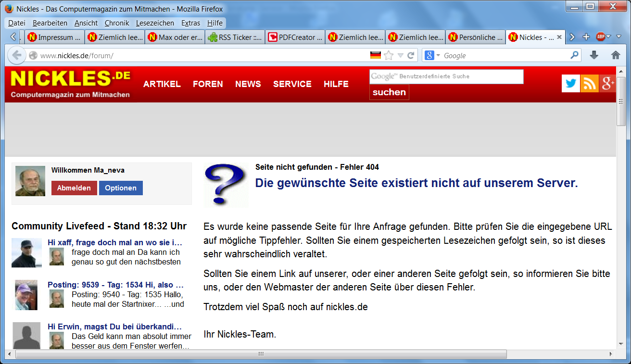Click the magnifier icon in the search box
This screenshot has height=364, width=631.
click(574, 55)
